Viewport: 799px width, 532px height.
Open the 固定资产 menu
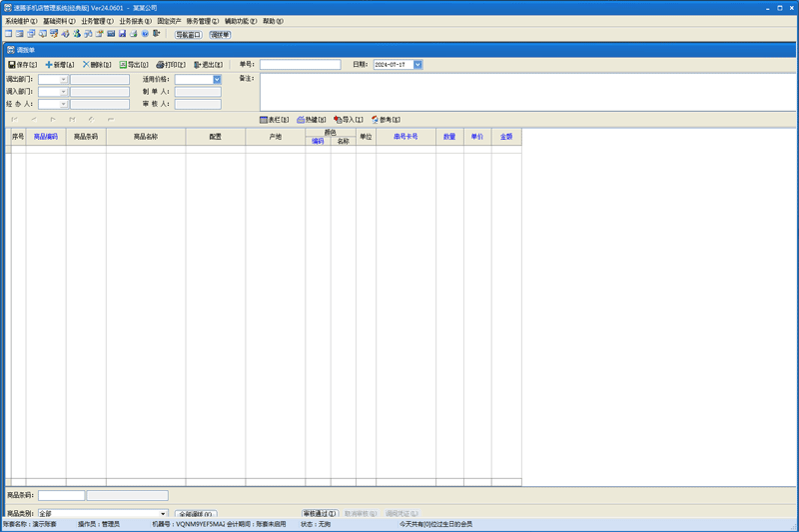(x=169, y=21)
